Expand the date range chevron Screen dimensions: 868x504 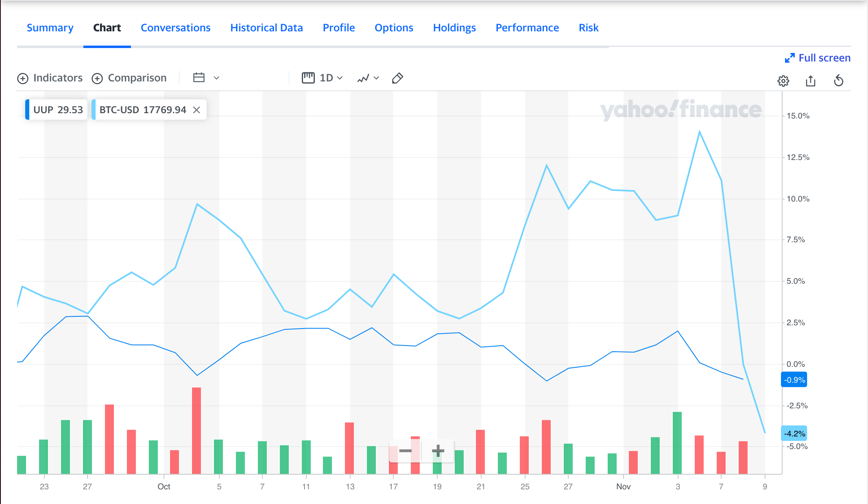tap(216, 78)
